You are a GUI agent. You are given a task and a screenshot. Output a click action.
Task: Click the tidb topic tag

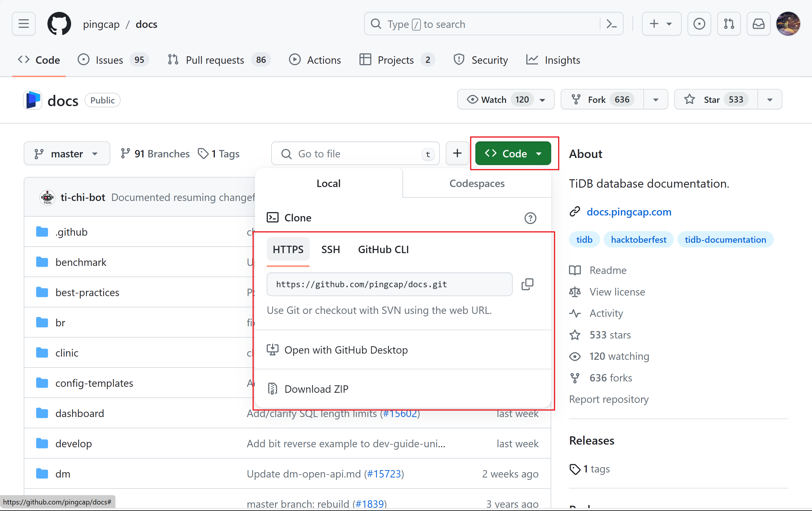[584, 239]
